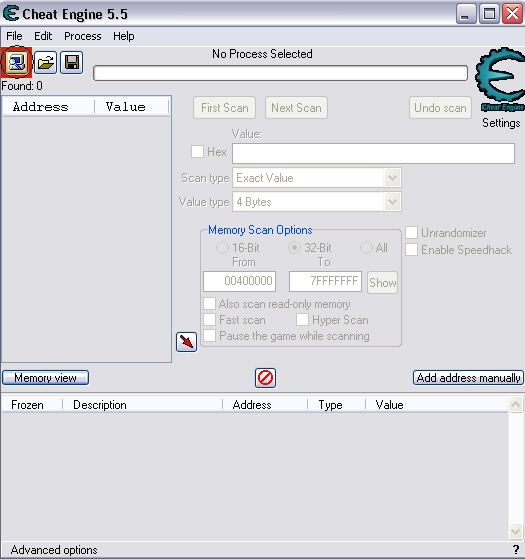The height and width of the screenshot is (559, 525).
Task: Click the To address field 7FFFFFFF
Action: [x=325, y=281]
